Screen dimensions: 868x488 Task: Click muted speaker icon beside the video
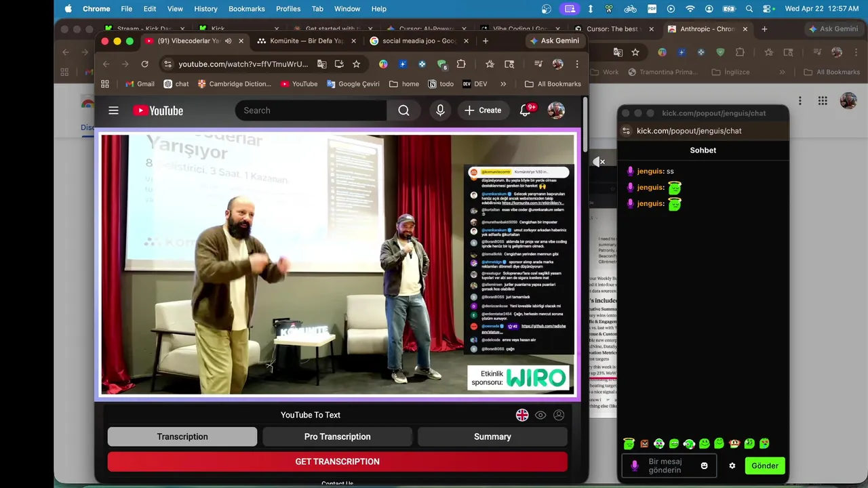(598, 161)
